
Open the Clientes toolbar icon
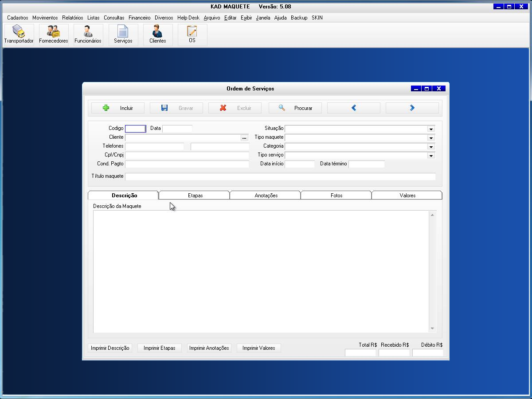coord(157,35)
